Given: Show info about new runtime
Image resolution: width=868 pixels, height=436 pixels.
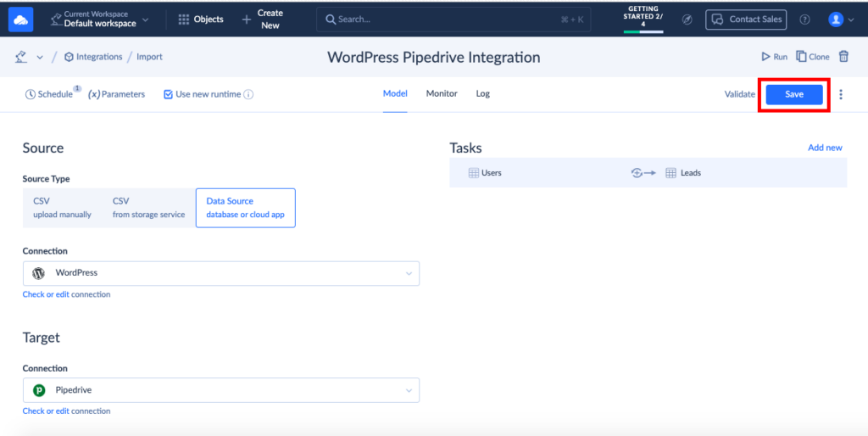Looking at the screenshot, I should [248, 94].
